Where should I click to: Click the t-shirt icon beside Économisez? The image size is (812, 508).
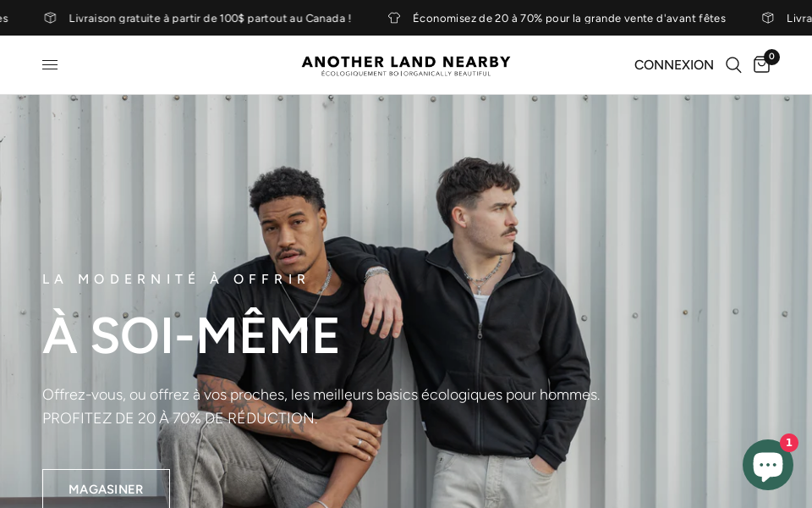[394, 18]
